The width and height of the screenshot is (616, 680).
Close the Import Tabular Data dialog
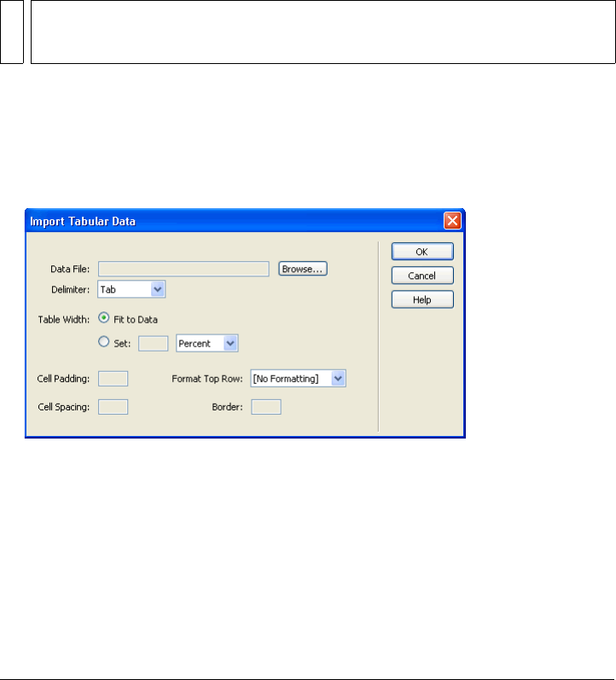452,221
